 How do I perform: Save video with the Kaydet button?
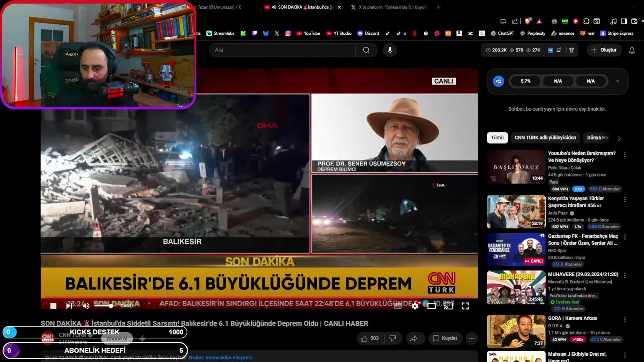445,338
